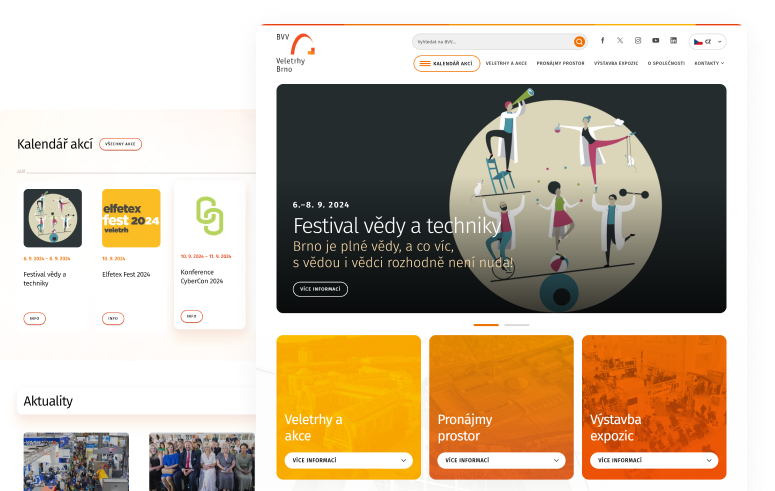Viewport: 775px width, 491px height.
Task: Expand Více informací under Veletrhy a akce
Action: pyautogui.click(x=348, y=461)
